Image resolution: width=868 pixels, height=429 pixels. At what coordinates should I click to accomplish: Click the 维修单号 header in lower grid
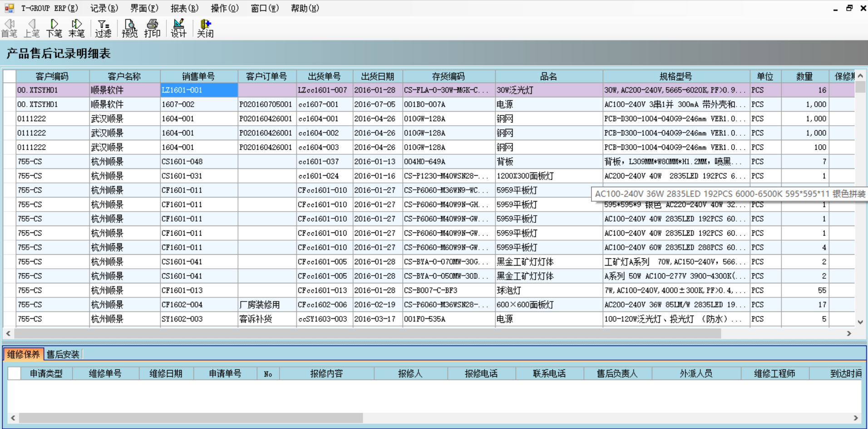pos(105,373)
